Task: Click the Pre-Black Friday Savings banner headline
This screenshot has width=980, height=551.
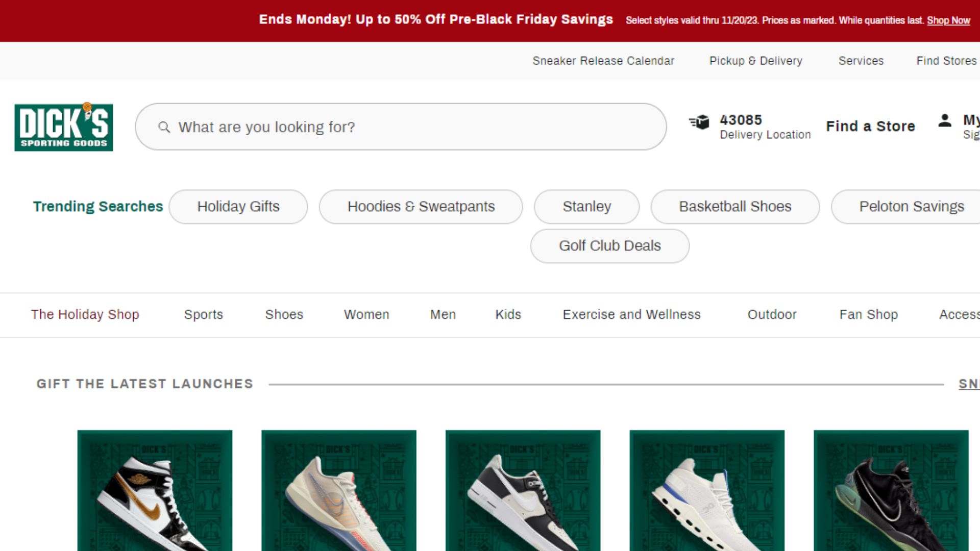Action: tap(436, 19)
